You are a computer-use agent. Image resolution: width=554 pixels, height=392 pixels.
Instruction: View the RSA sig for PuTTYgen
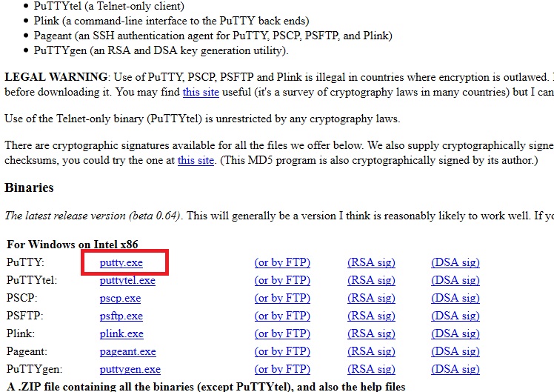[371, 369]
